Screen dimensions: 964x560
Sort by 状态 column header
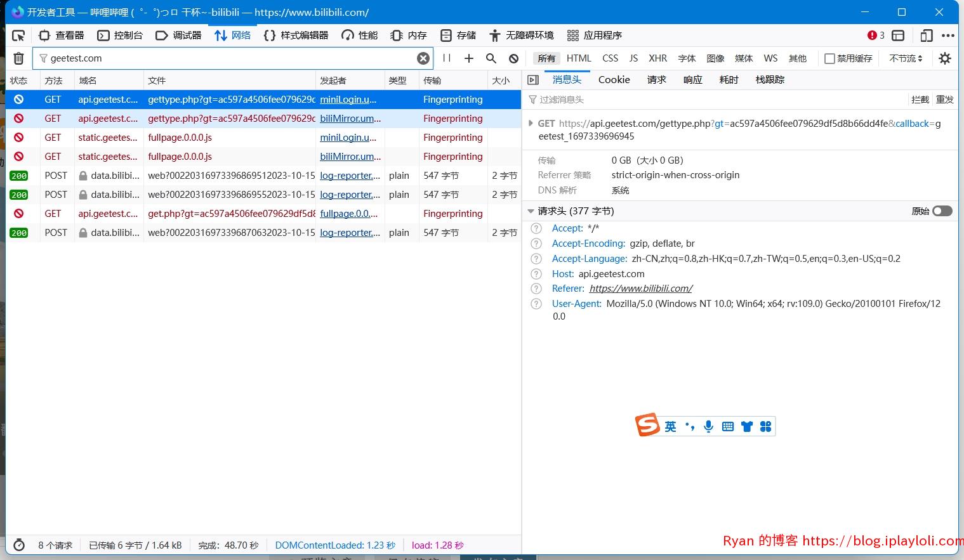(x=23, y=81)
